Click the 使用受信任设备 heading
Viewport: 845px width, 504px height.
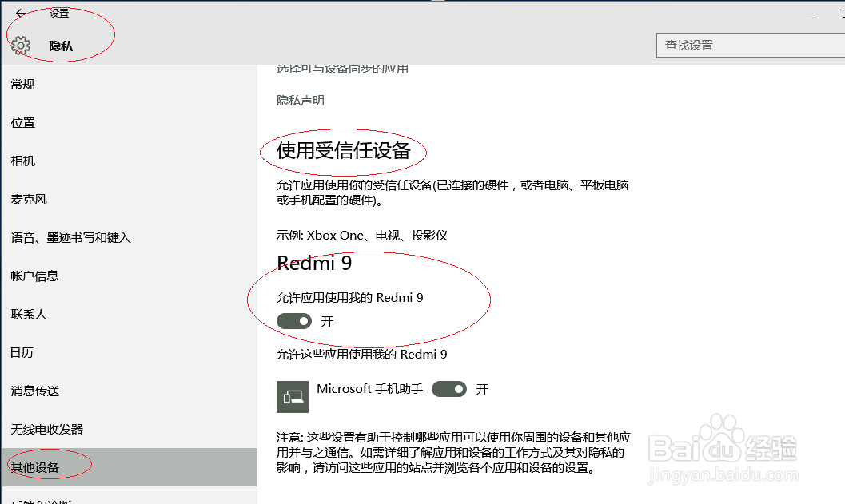(343, 151)
